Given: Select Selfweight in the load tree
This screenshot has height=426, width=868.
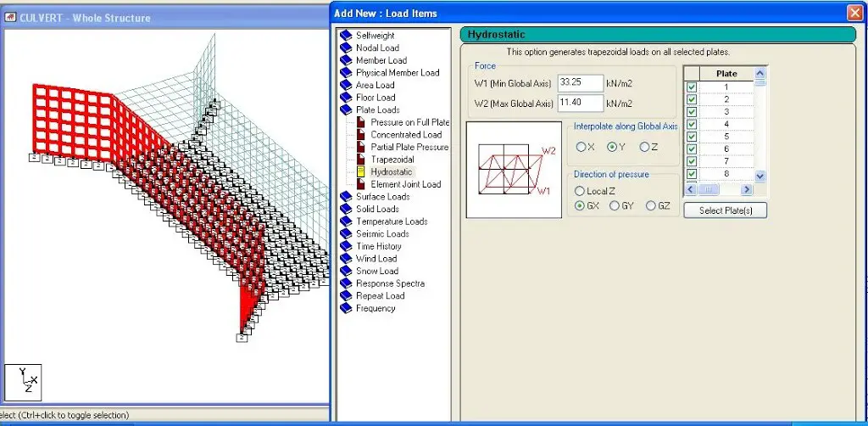Looking at the screenshot, I should (x=376, y=36).
